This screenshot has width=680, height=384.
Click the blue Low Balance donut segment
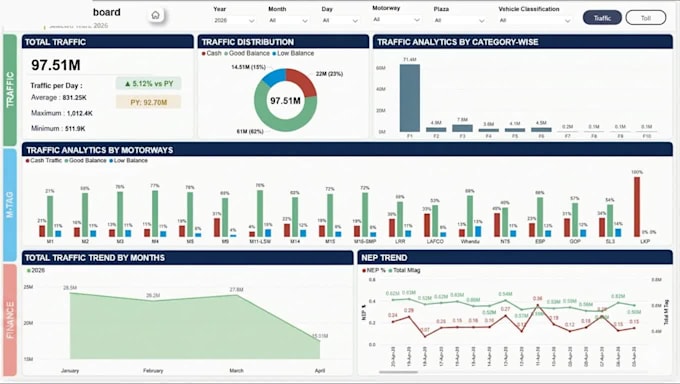click(273, 77)
